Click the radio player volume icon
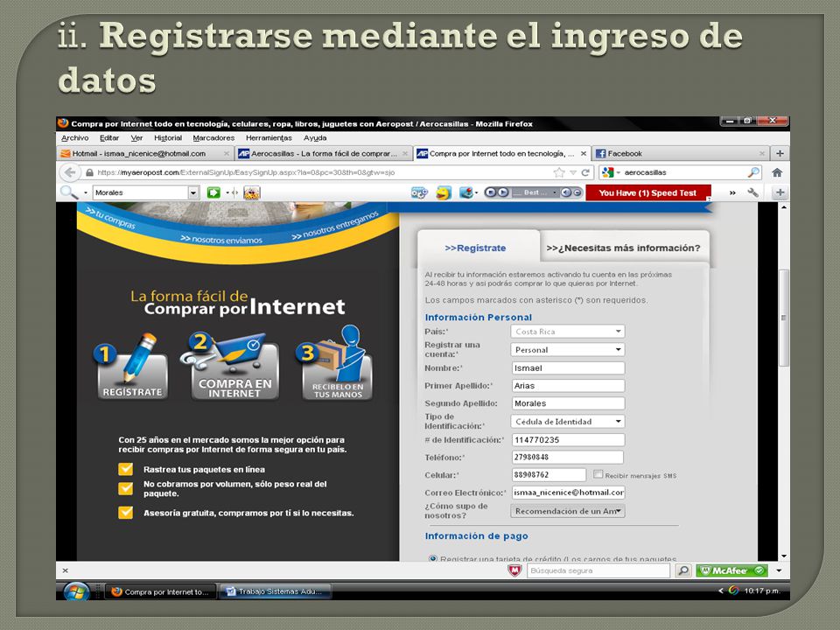 pyautogui.click(x=566, y=192)
